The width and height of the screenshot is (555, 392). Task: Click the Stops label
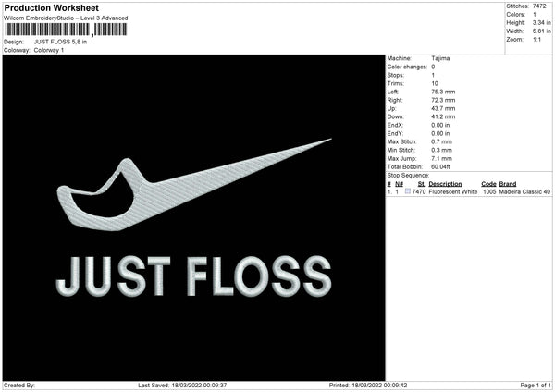click(395, 76)
